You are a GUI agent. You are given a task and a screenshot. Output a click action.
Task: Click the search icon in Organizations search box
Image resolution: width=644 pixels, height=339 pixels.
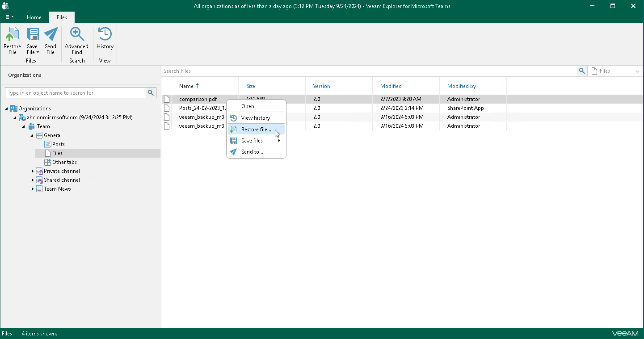tap(152, 93)
